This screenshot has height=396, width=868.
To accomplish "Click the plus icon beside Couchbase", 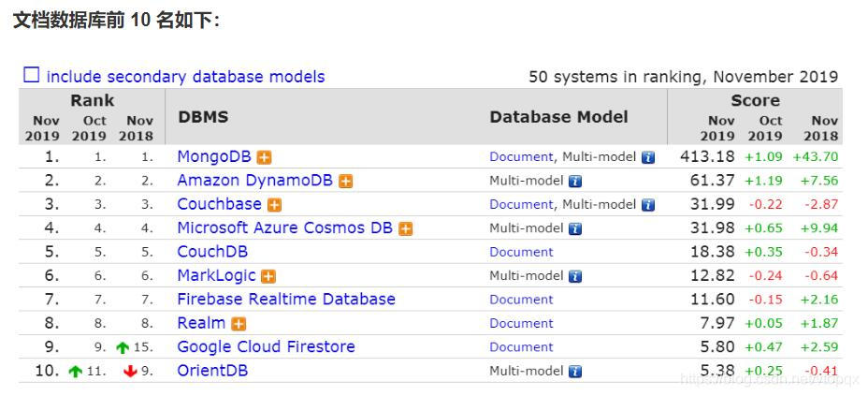I will click(275, 205).
